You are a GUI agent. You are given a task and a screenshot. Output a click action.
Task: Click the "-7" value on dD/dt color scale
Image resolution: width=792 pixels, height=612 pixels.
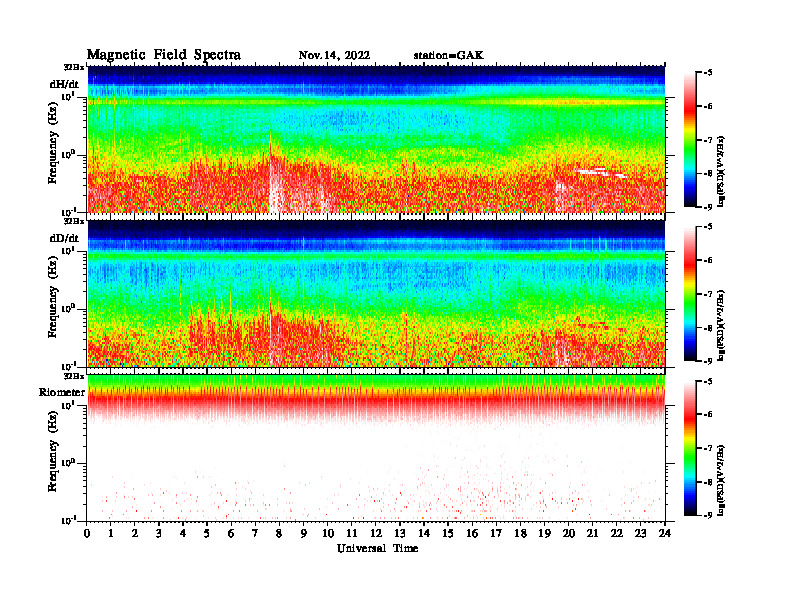coord(708,294)
